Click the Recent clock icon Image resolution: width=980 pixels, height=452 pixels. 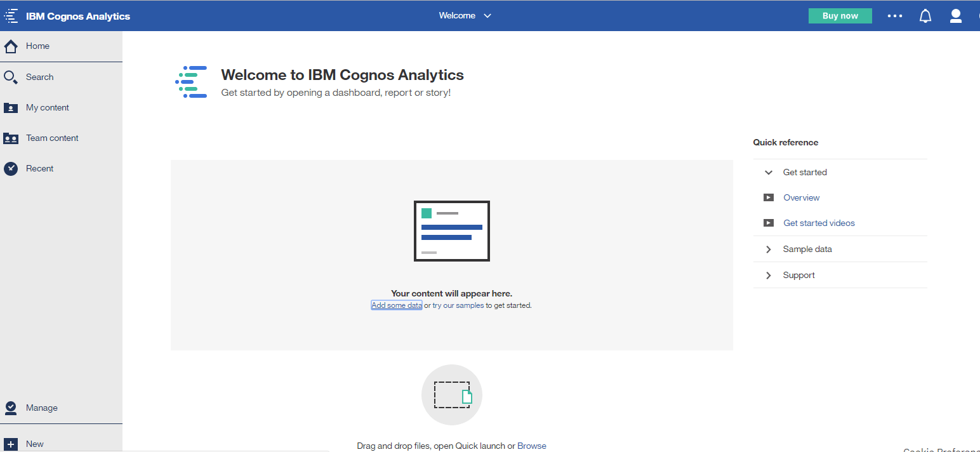tap(11, 169)
